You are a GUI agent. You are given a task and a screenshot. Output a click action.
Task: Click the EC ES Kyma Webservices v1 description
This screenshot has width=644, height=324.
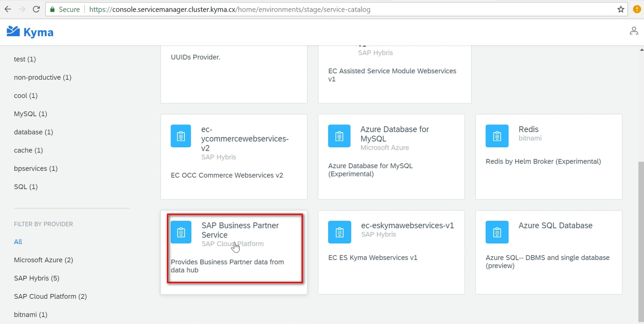373,257
